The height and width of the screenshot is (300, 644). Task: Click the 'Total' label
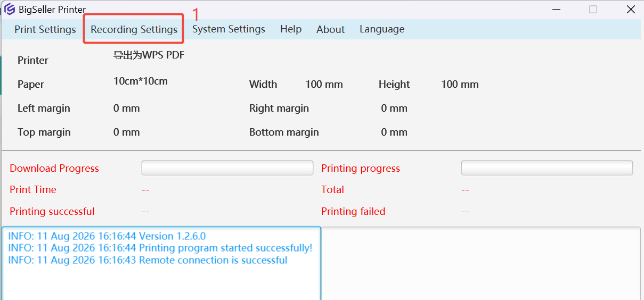click(x=332, y=189)
